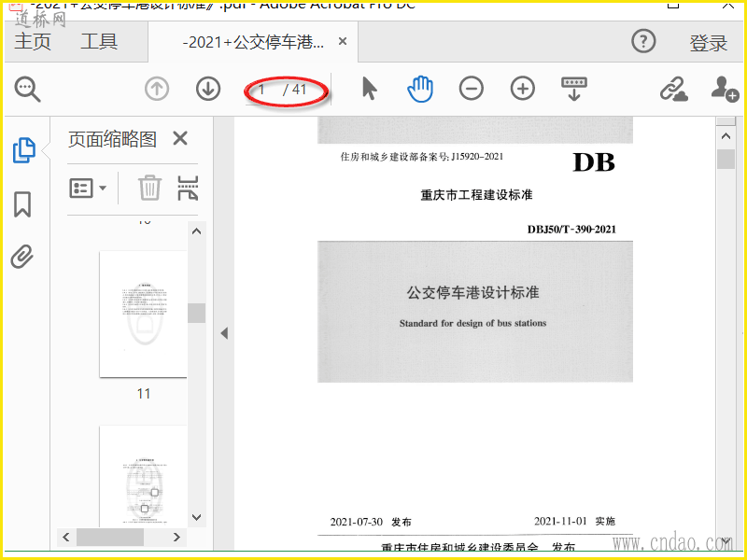Click the document vertical scroll handle
The height and width of the screenshot is (560, 747).
click(x=726, y=159)
